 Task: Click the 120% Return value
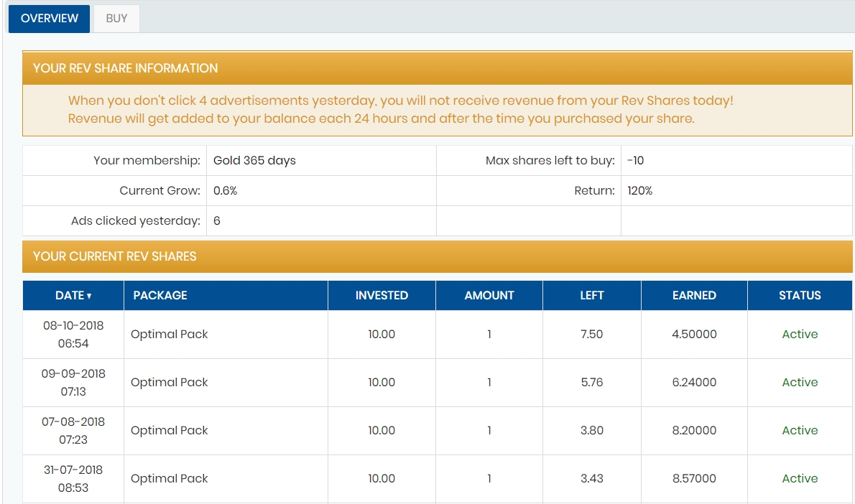(x=639, y=191)
